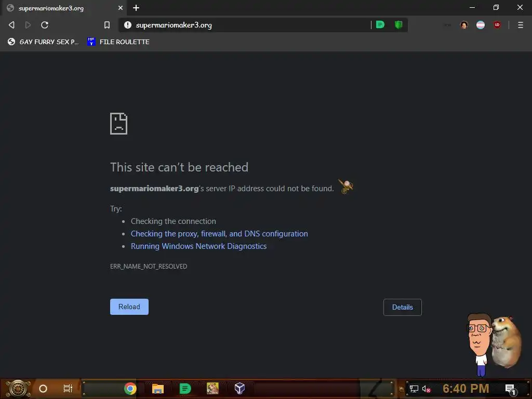
Task: Open the Sandboxie-style box app on taskbar
Action: (212, 389)
